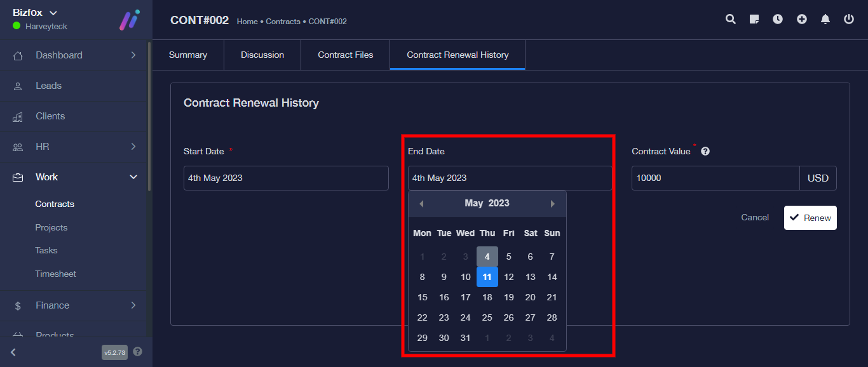
Task: Expand the Bizfox workspace dropdown
Action: tap(53, 13)
